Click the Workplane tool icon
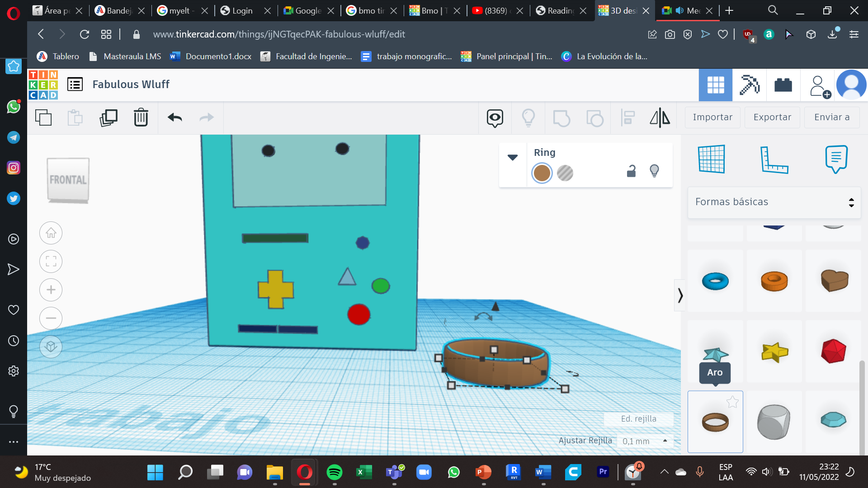This screenshot has height=488, width=868. (712, 159)
